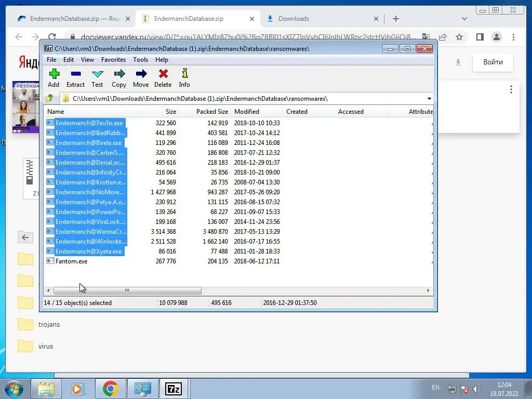
Task: Sort by the Created column header
Action: click(309, 112)
